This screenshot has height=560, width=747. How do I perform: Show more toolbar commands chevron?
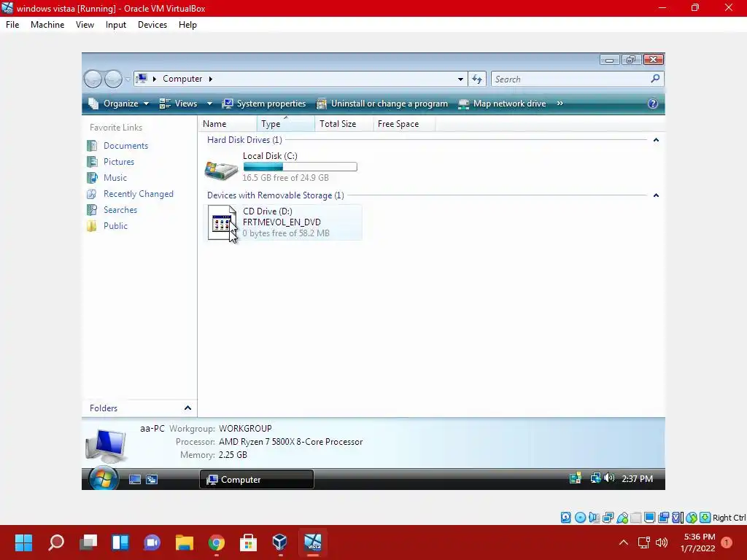click(x=560, y=104)
